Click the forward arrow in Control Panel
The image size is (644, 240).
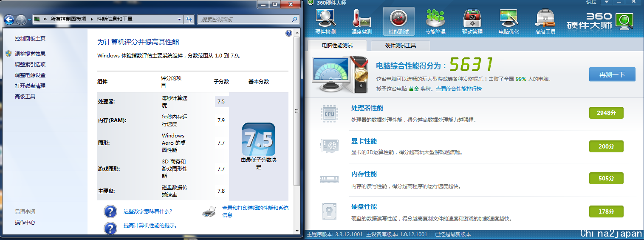click(x=21, y=19)
